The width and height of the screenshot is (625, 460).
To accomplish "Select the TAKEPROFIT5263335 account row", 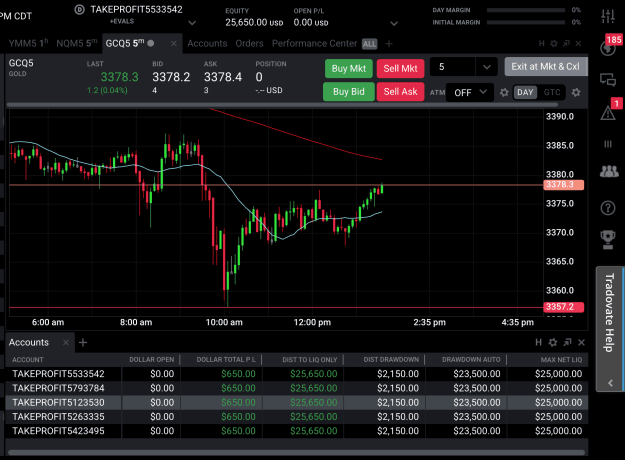I will point(297,417).
